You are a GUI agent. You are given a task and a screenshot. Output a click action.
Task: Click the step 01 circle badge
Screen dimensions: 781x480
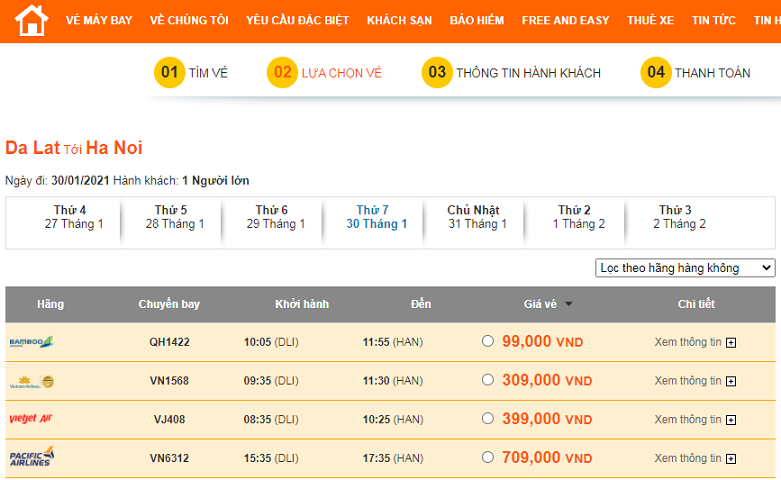tap(169, 73)
